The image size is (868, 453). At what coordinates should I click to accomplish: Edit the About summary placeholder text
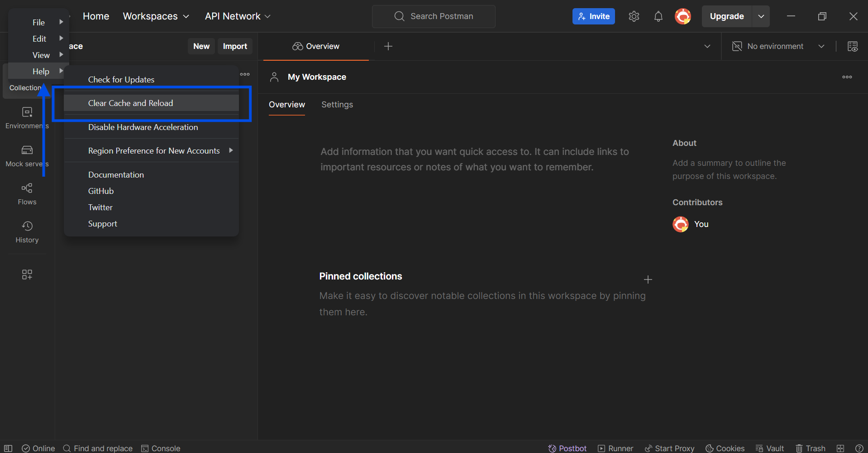729,169
